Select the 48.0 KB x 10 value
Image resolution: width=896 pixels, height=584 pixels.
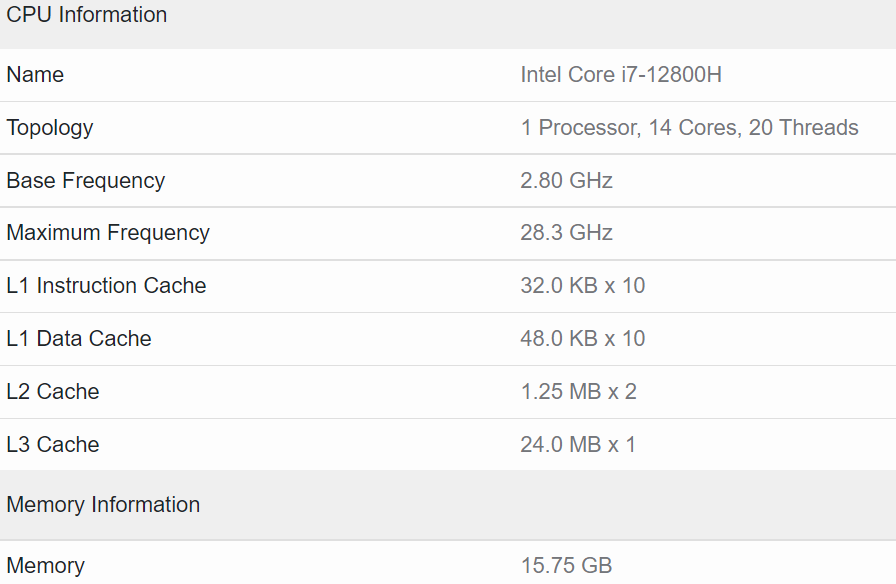(x=583, y=339)
